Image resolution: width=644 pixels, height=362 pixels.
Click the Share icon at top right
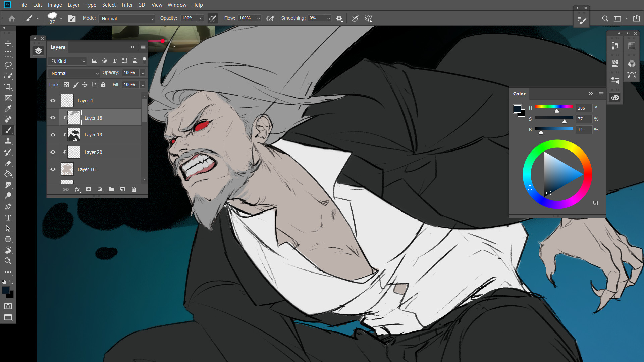[x=637, y=19]
